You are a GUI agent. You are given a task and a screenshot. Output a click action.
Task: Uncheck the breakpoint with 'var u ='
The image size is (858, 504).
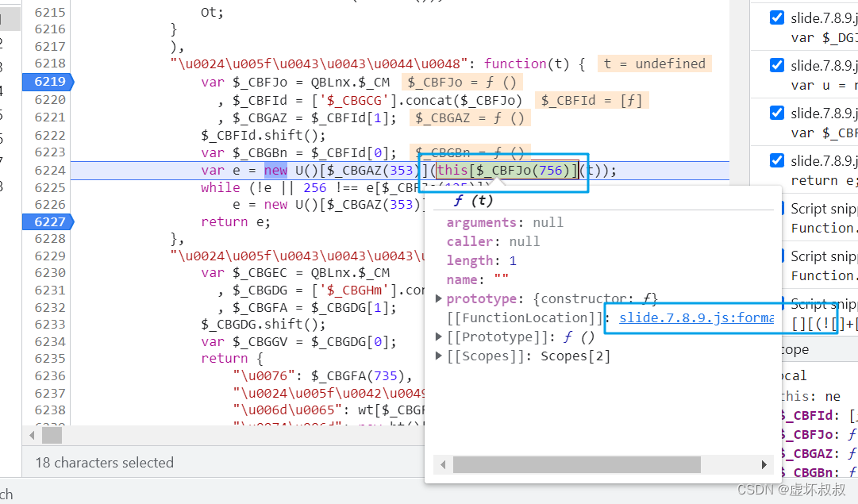(x=776, y=65)
